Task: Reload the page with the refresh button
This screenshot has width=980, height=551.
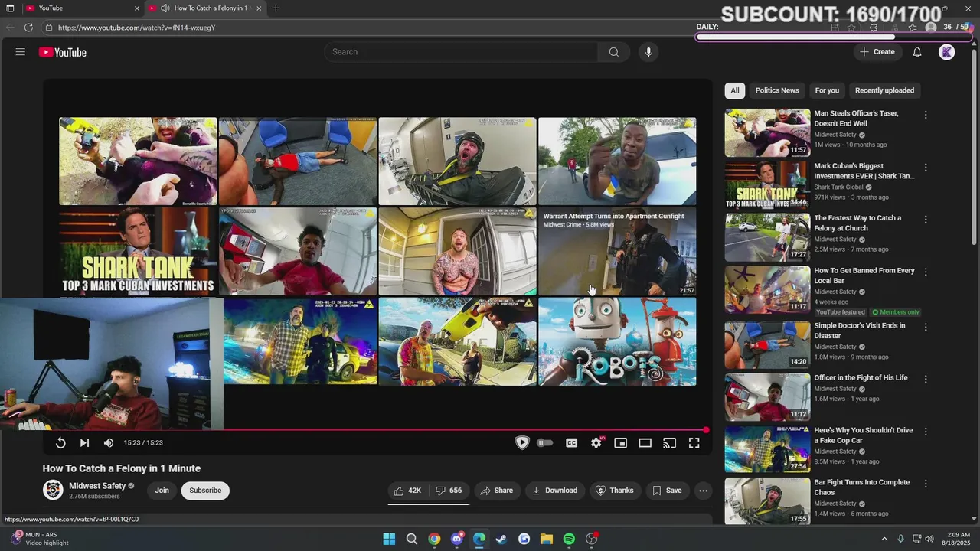Action: tap(28, 28)
